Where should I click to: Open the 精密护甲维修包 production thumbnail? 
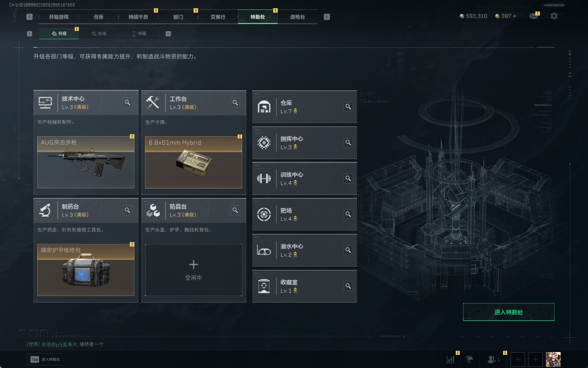coord(86,270)
